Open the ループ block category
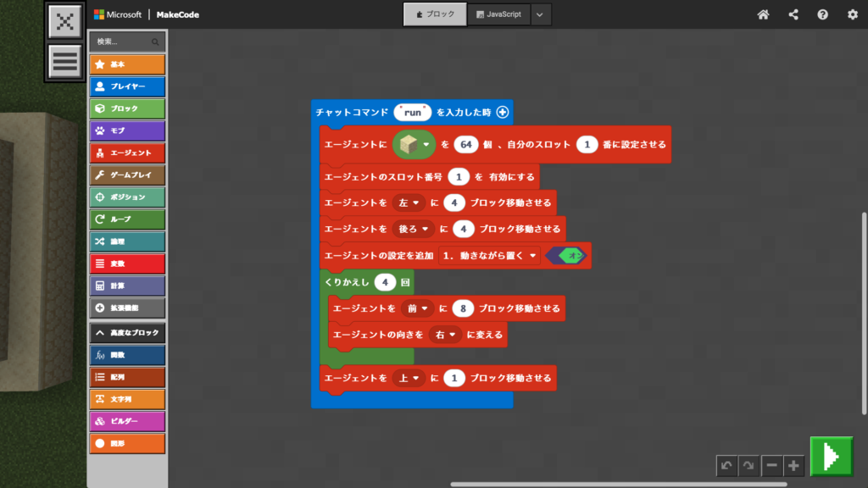Screen dimensions: 868x488 [x=127, y=219]
